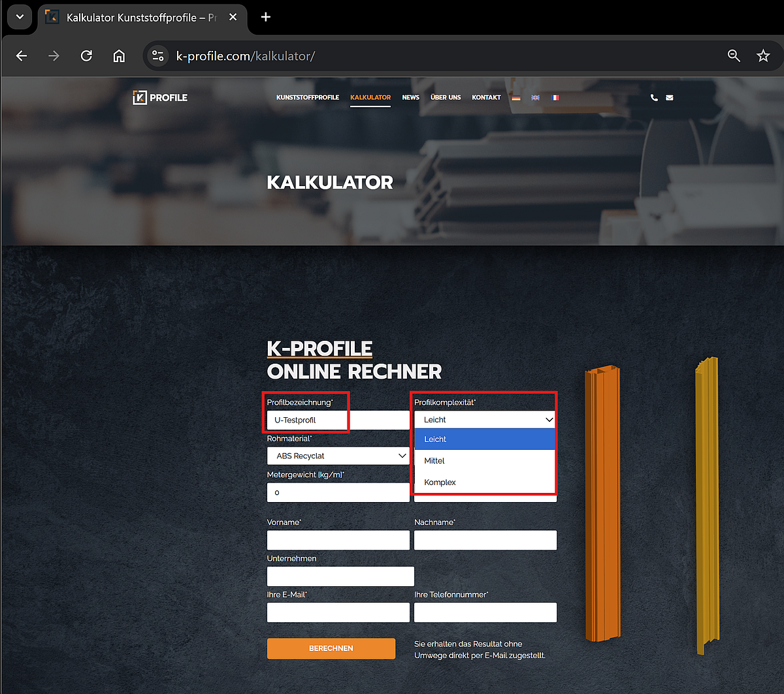Expand the Rohmaterial ABS Recyclat dropdown
Image resolution: width=784 pixels, height=694 pixels.
pos(338,456)
